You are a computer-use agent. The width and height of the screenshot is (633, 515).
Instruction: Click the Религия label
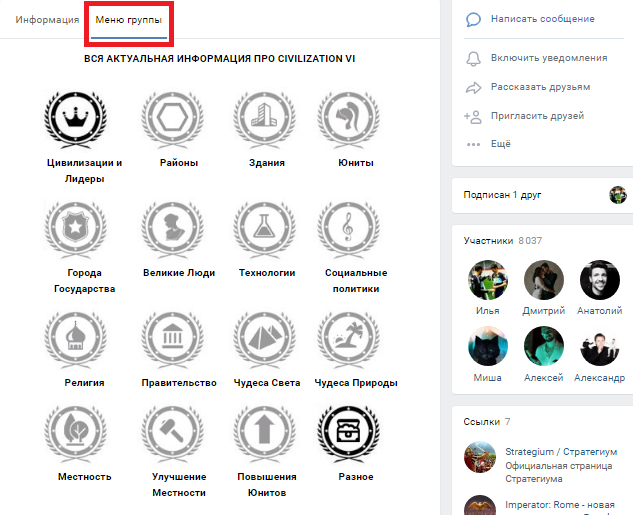pyautogui.click(x=84, y=383)
